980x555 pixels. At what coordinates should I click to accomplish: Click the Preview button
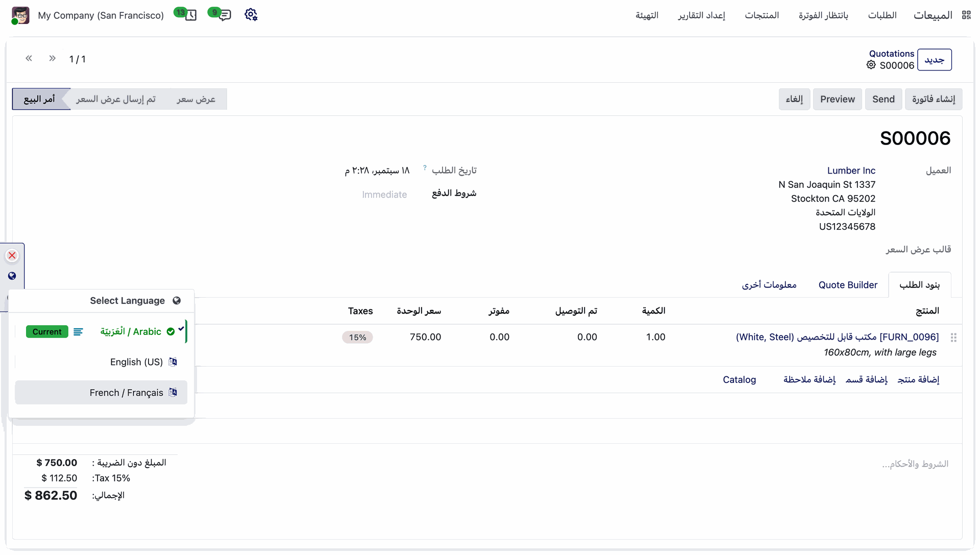[837, 99]
